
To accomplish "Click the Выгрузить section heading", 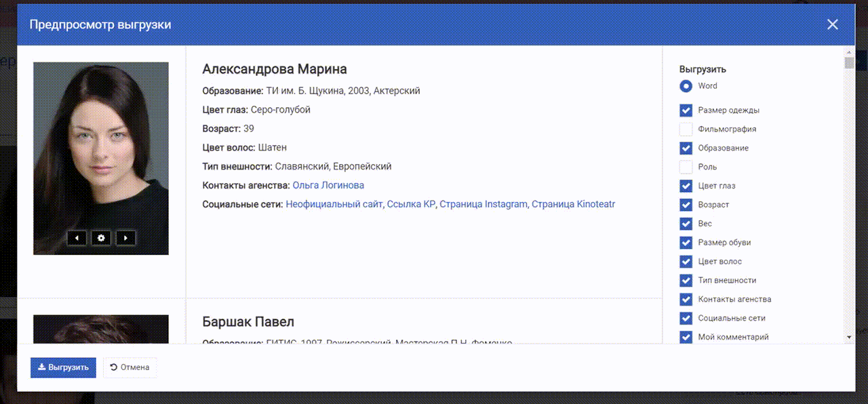I will tap(703, 69).
